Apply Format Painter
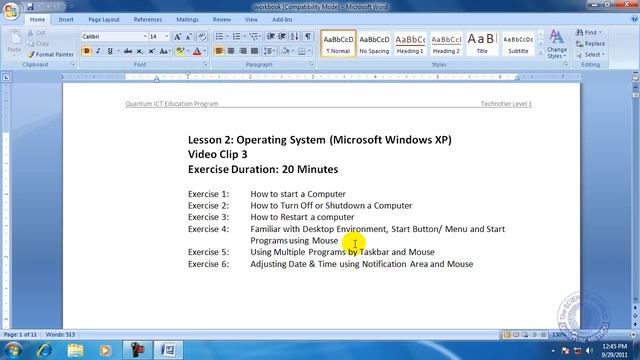The height and width of the screenshot is (360, 640). point(51,54)
